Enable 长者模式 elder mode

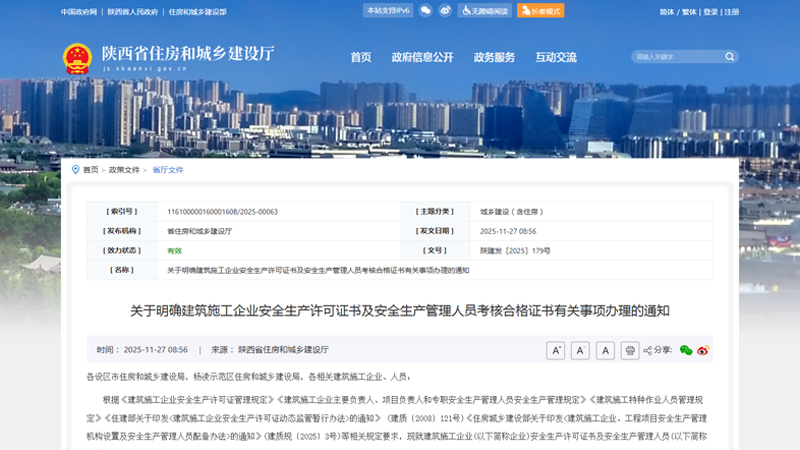(541, 11)
